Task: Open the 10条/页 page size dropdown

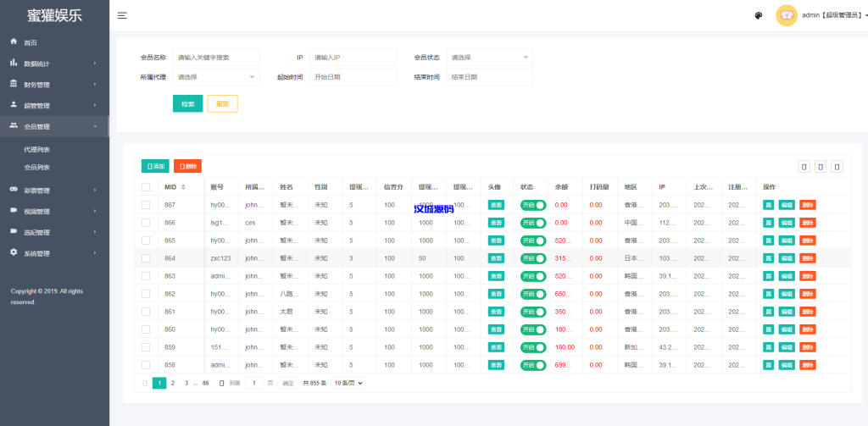Action: click(x=348, y=383)
